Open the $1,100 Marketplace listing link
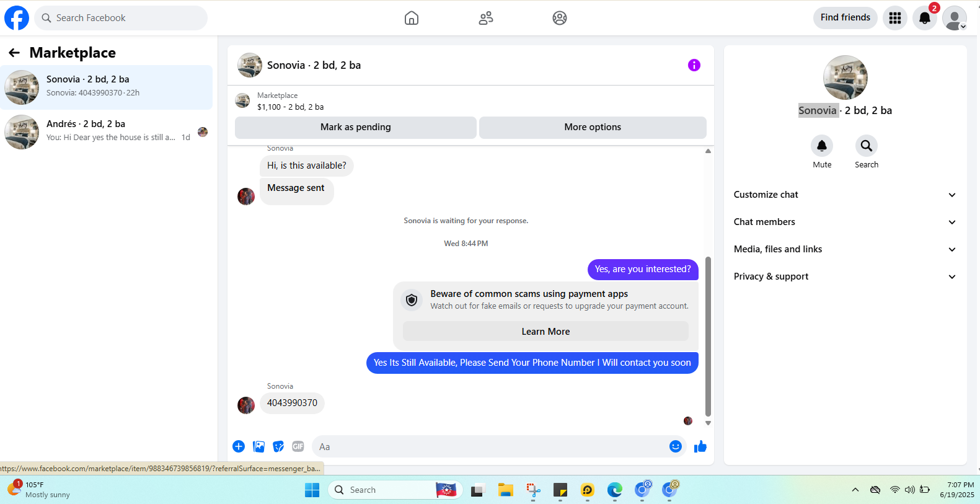The width and height of the screenshot is (980, 504). [x=290, y=107]
